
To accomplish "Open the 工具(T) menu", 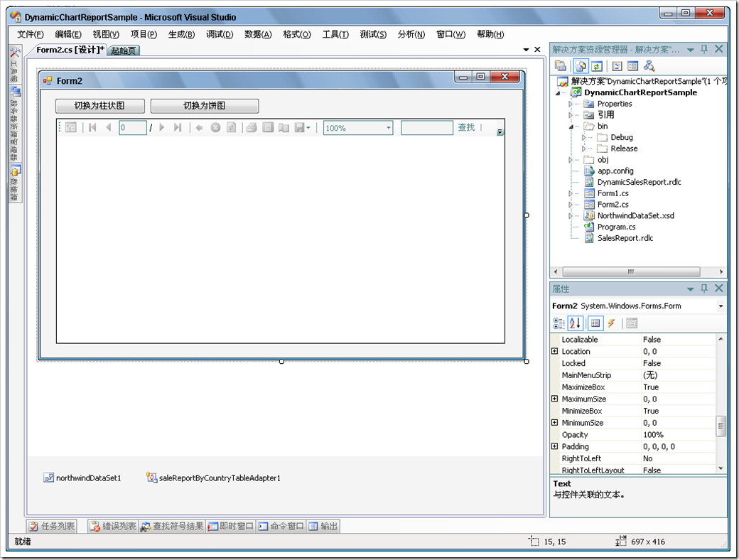I will (335, 34).
